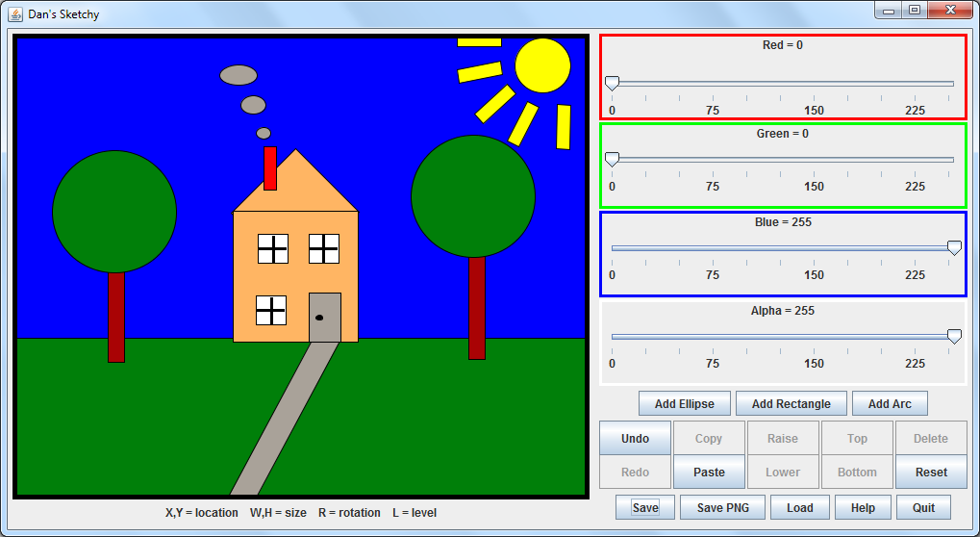980x537 pixels.
Task: Click the Delete button
Action: pyautogui.click(x=931, y=438)
